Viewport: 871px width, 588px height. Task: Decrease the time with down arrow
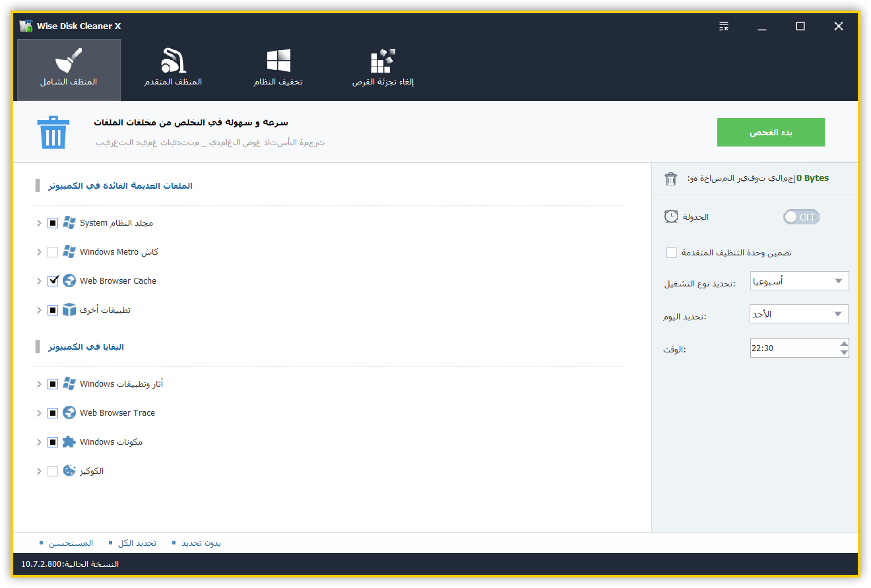pos(844,352)
